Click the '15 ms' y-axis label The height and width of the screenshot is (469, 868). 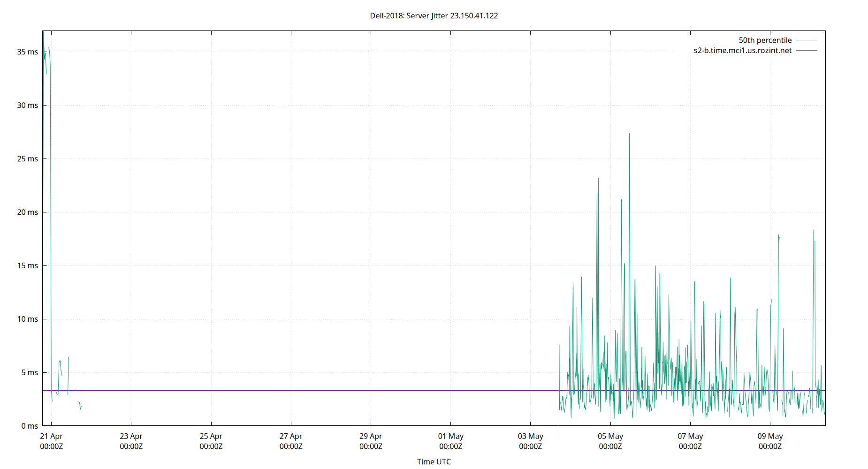coord(28,265)
